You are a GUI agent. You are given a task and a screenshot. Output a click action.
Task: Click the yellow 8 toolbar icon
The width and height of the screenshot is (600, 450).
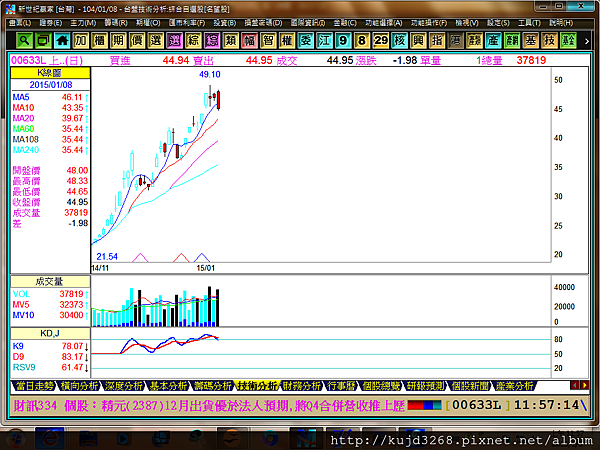point(362,41)
